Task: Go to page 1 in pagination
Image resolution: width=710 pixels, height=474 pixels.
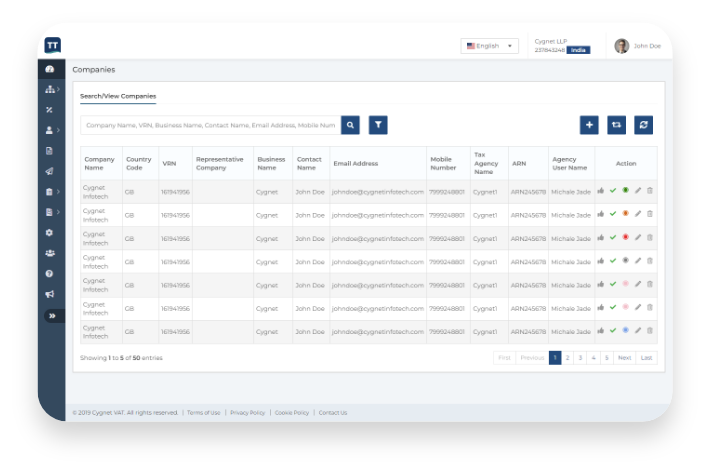Action: (555, 358)
